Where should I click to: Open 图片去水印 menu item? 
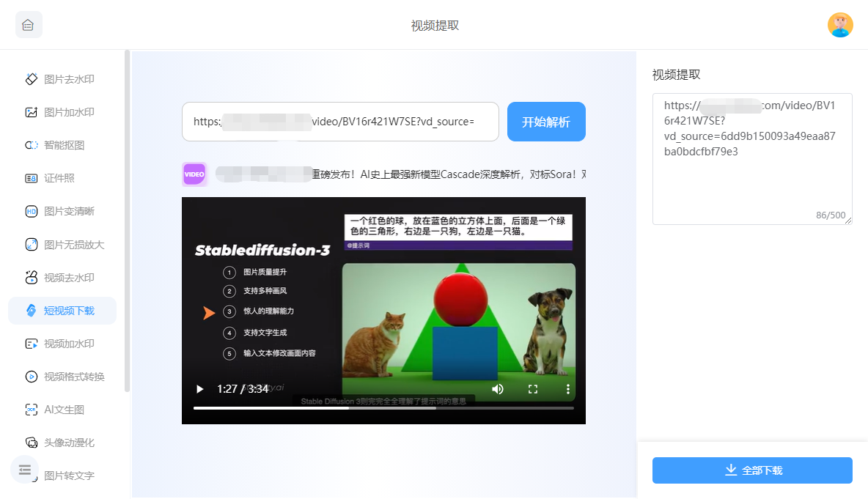[62, 79]
